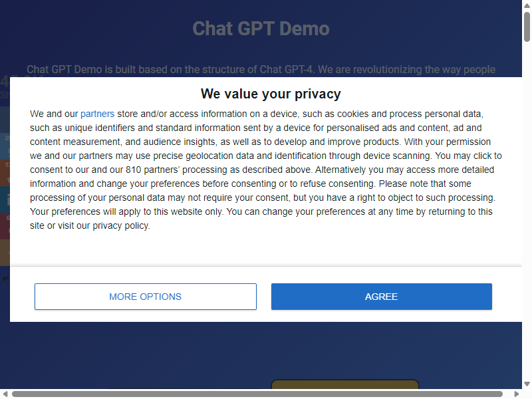This screenshot has width=532, height=399.
Task: Open the partners link
Action: pos(97,114)
